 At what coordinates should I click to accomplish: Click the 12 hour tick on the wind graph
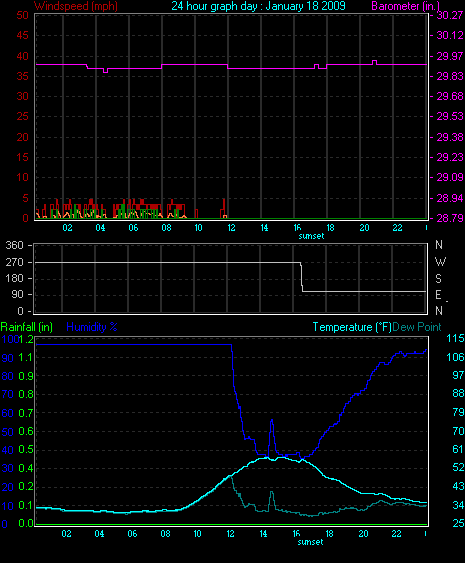pos(232,228)
